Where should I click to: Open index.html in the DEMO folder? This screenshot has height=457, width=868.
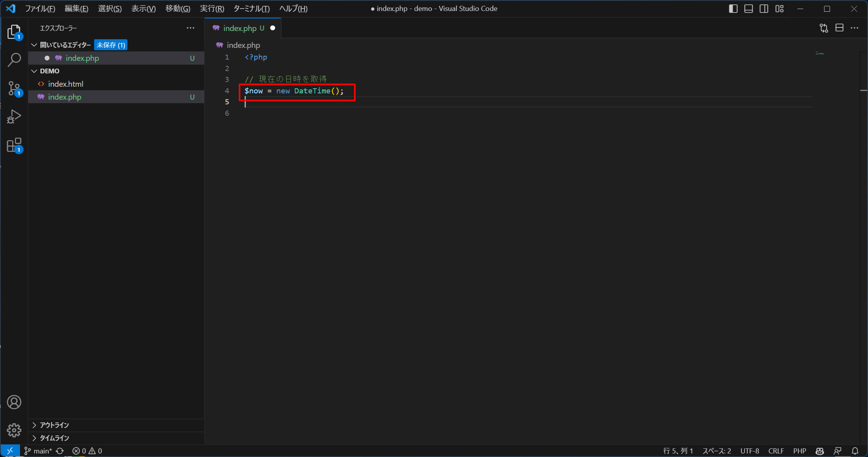coord(116,84)
